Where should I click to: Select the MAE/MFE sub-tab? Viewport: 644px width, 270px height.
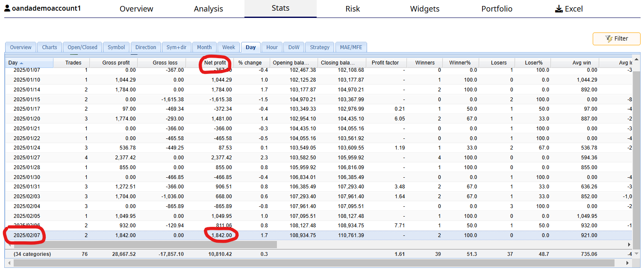[351, 47]
